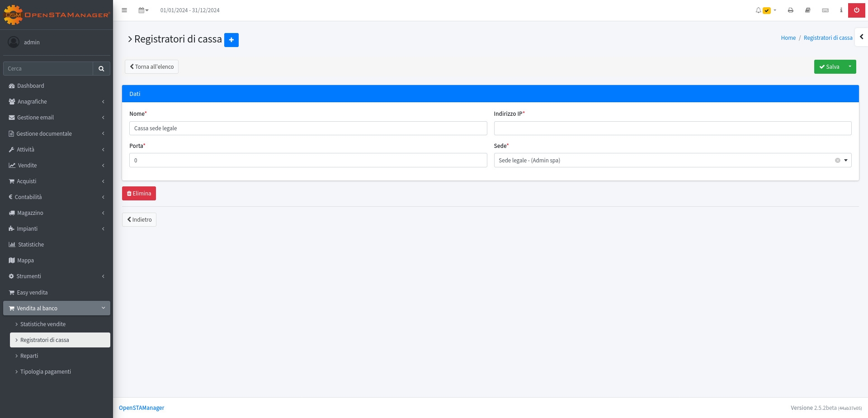
Task: Click the Home breadcrumb link
Action: tap(788, 38)
